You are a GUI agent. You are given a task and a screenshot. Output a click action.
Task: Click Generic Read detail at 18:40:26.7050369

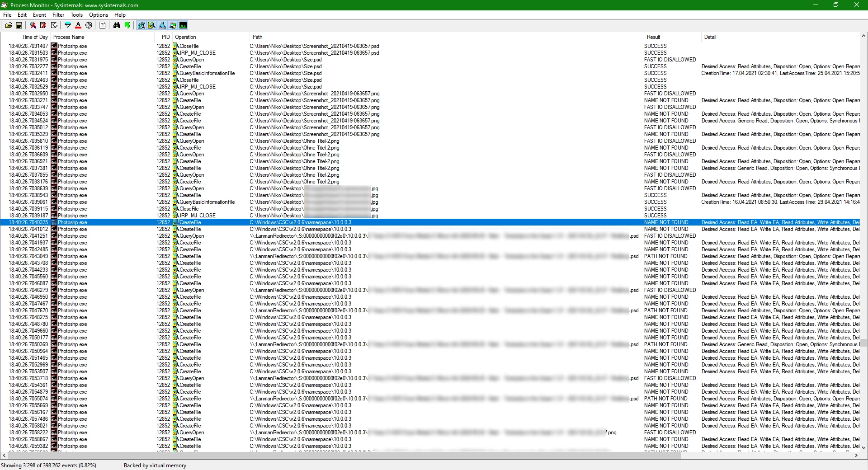tap(780, 344)
